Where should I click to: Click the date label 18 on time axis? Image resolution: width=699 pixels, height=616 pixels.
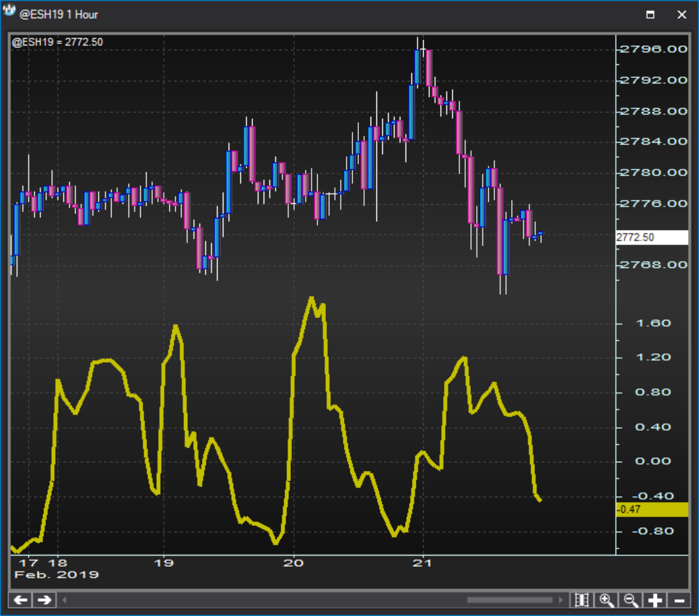pos(58,563)
